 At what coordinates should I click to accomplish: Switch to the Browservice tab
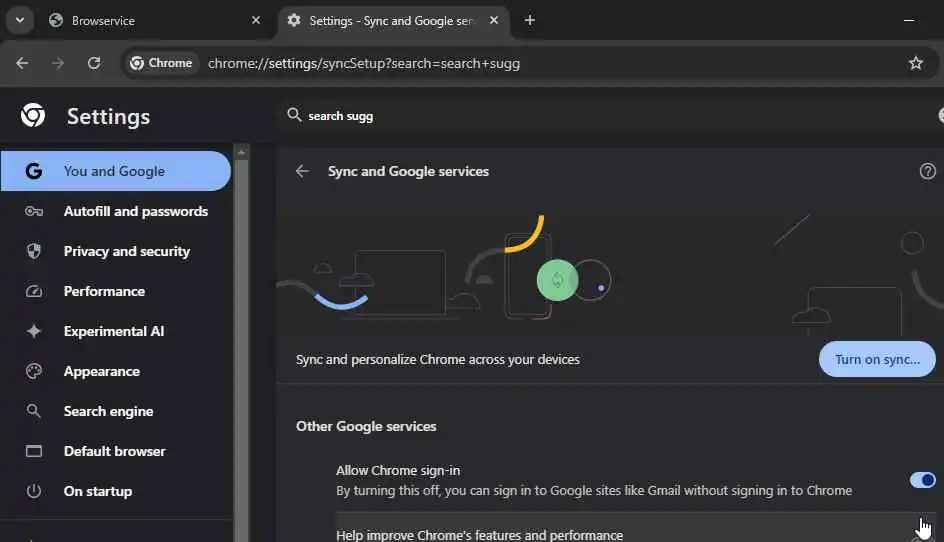tap(154, 20)
